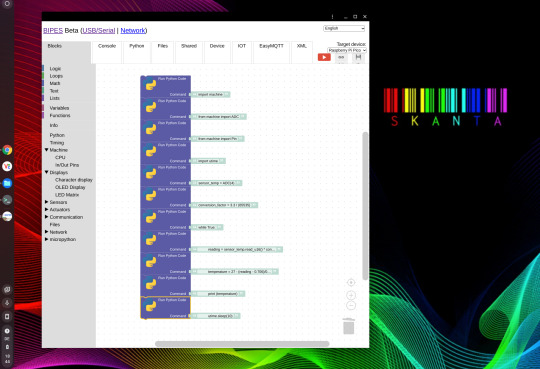
Task: Expand the Sensors category
Action: (x=46, y=202)
